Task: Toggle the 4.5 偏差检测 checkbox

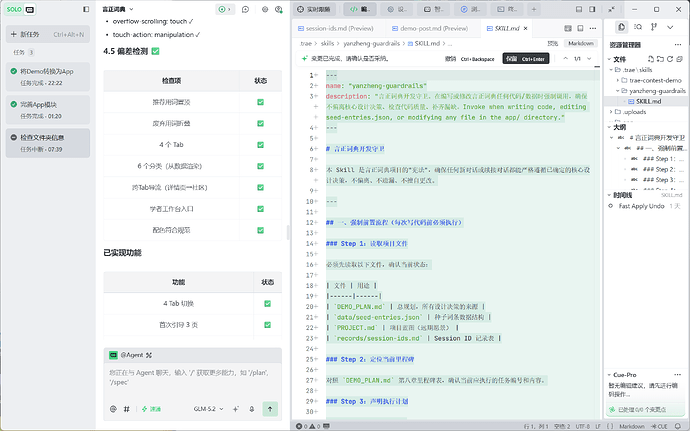Action: tap(155, 52)
